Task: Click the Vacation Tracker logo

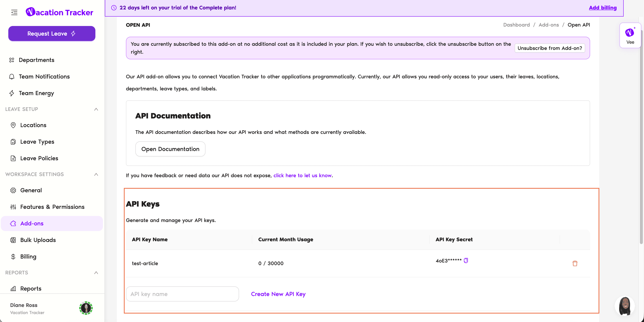Action: pyautogui.click(x=59, y=12)
